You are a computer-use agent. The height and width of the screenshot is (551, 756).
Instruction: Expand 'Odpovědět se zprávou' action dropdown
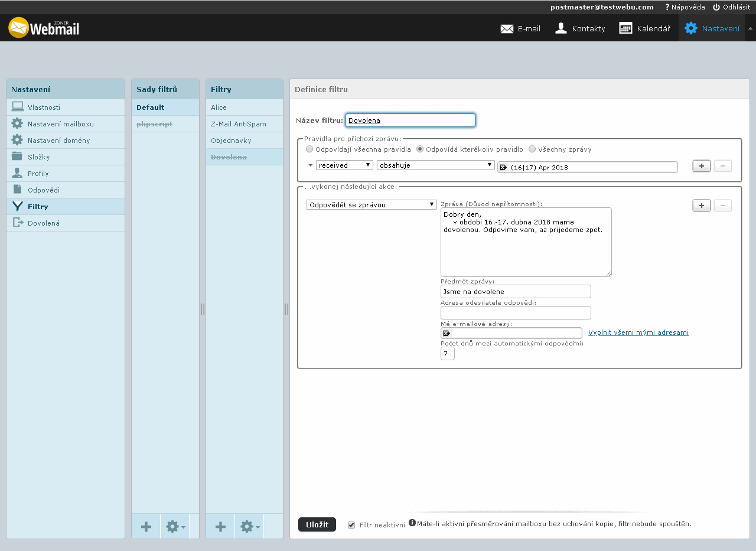tap(371, 205)
